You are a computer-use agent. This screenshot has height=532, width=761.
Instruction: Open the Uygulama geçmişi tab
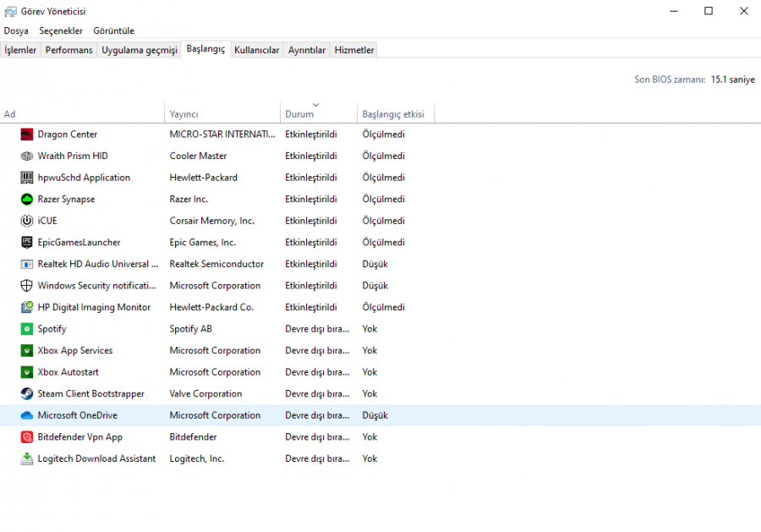point(140,50)
